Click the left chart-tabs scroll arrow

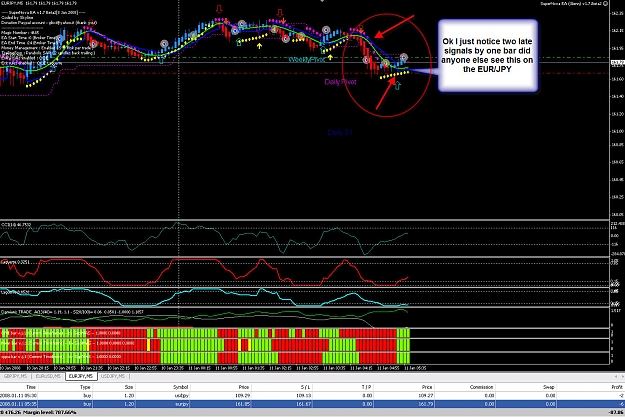pos(616,376)
